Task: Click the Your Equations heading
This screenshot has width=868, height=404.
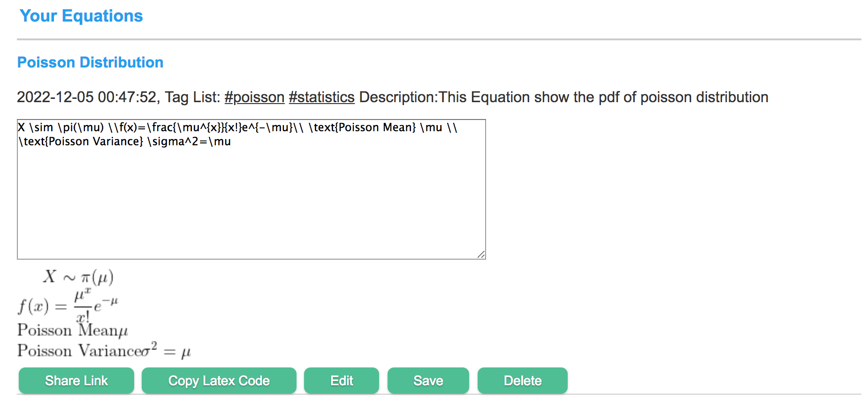Action: click(x=81, y=16)
